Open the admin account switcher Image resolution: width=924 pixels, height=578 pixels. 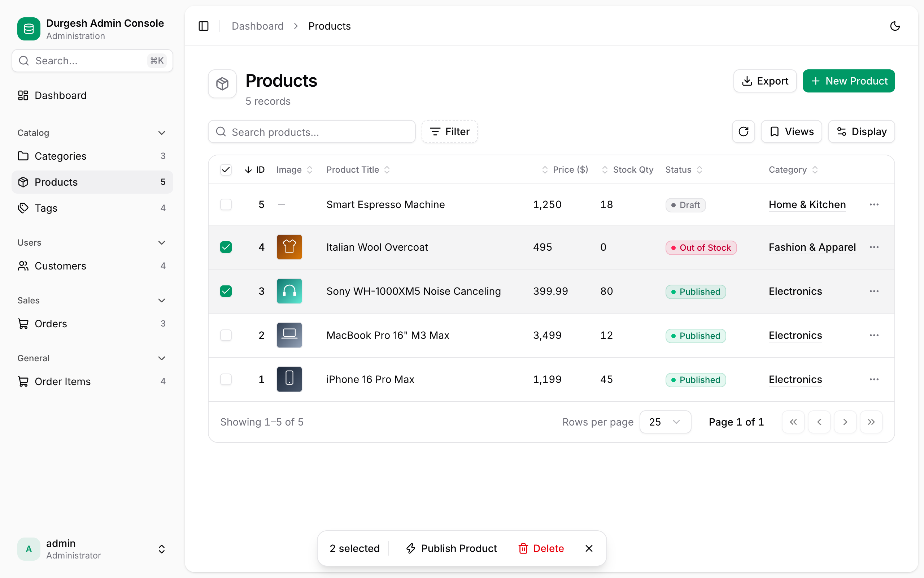(92, 549)
